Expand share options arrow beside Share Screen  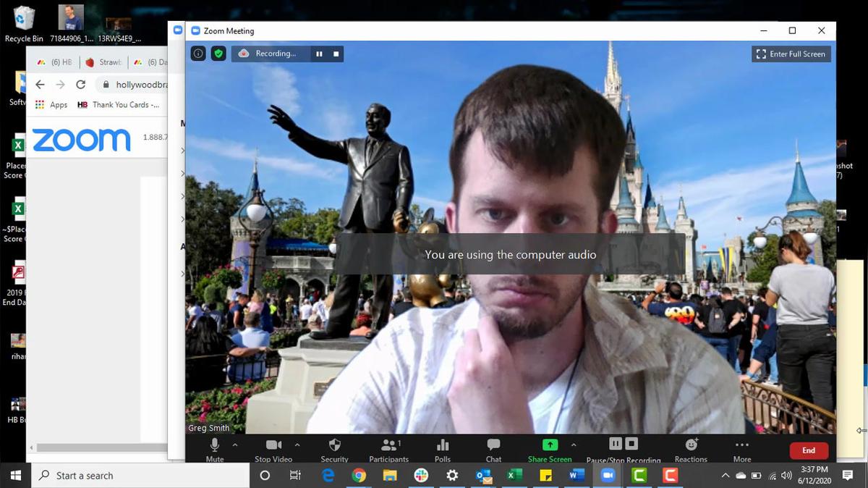574,445
